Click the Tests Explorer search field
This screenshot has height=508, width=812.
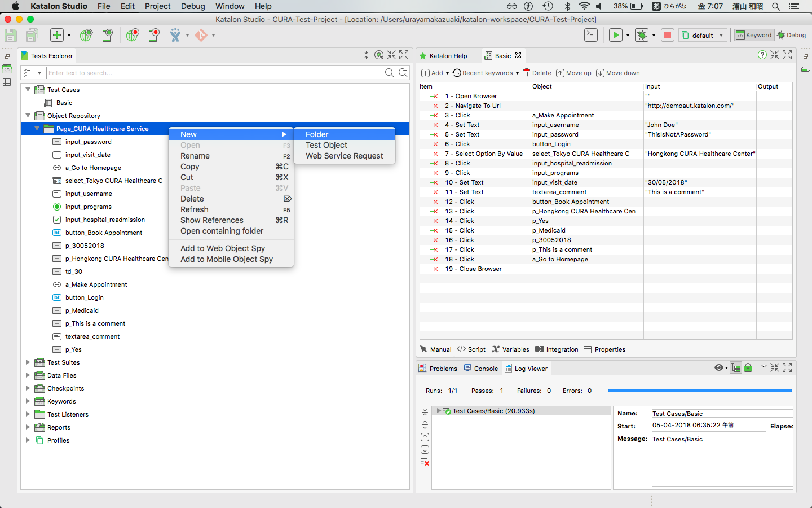pyautogui.click(x=214, y=73)
